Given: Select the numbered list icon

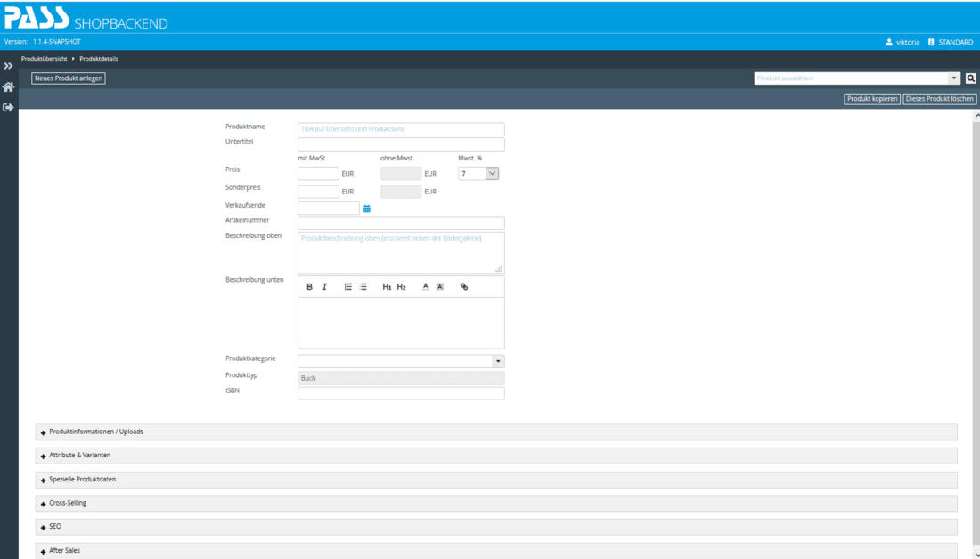Looking at the screenshot, I should coord(347,286).
